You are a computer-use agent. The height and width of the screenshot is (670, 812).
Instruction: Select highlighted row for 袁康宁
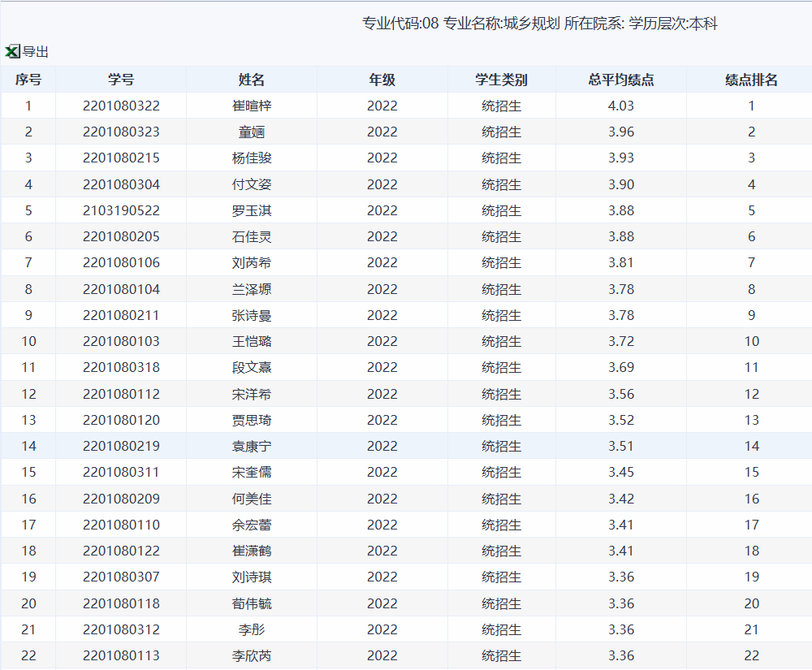406,446
